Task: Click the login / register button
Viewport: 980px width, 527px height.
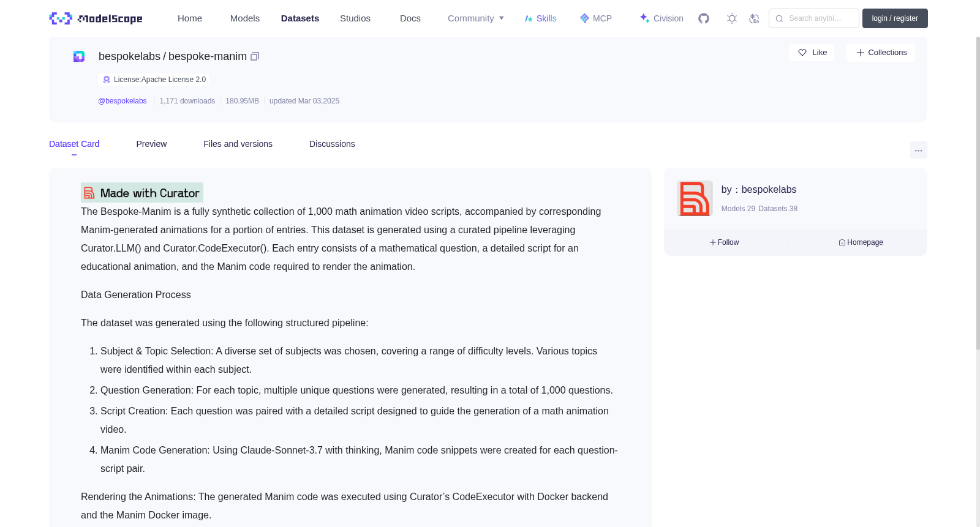Action: (895, 18)
